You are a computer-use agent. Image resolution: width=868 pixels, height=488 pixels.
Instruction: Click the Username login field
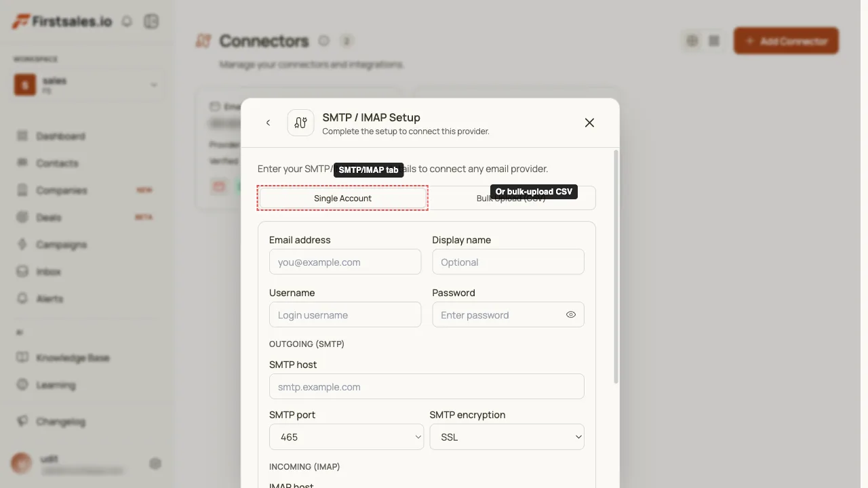point(345,314)
